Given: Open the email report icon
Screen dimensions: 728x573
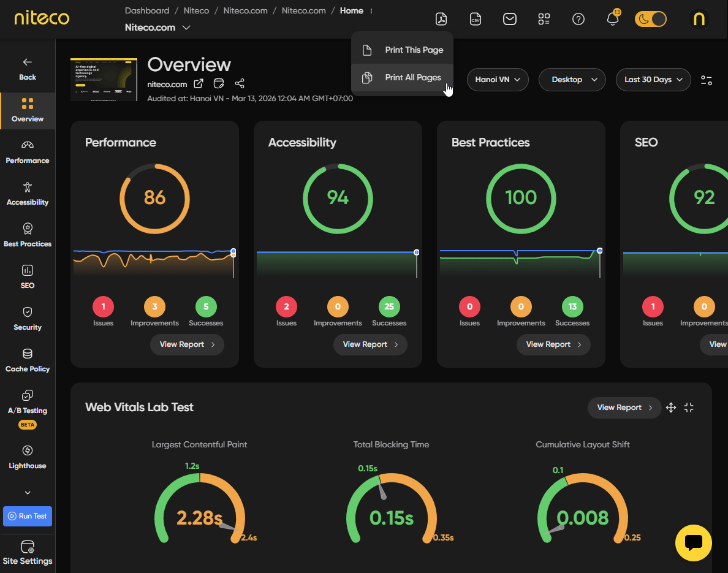Looking at the screenshot, I should (510, 19).
